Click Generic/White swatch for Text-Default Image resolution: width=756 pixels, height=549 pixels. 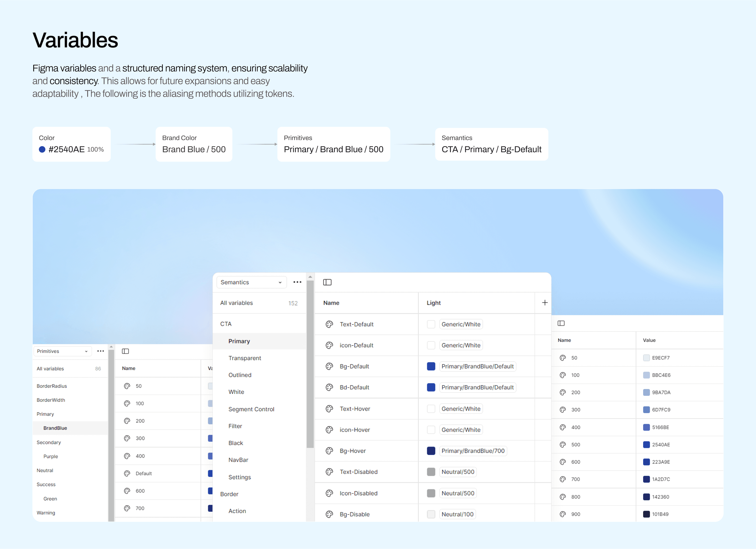[431, 324]
